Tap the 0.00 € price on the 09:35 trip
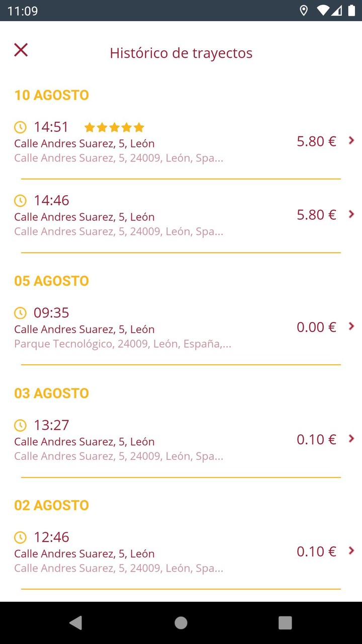362x644 pixels. coord(316,328)
